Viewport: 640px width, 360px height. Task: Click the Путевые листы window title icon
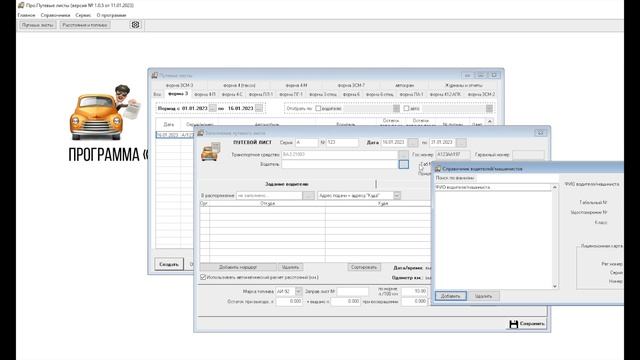(155, 76)
